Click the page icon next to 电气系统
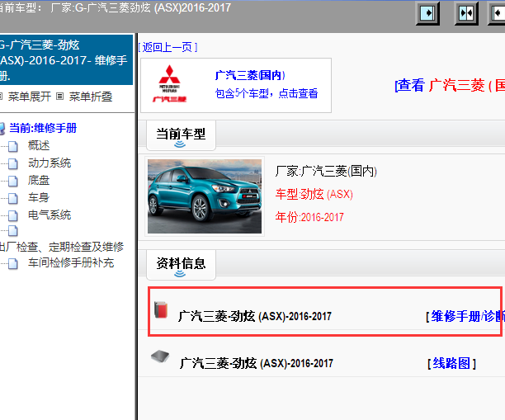This screenshot has height=420, width=505. point(13,216)
